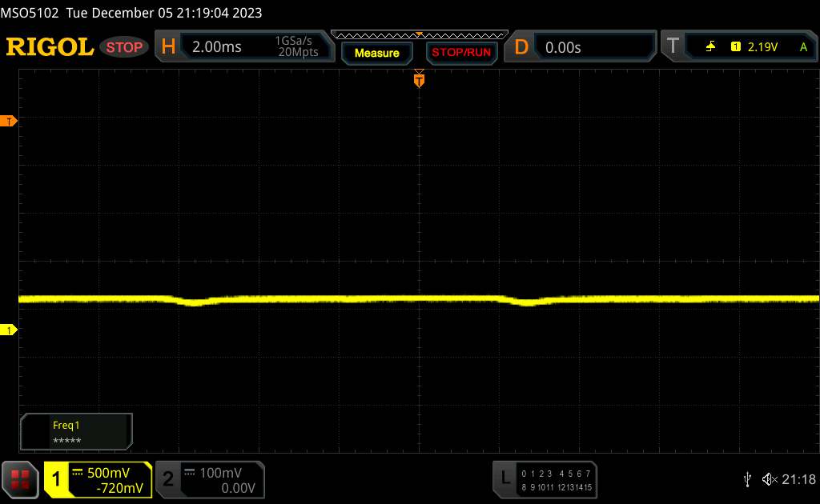Click channel 1 500mV scale value
The width and height of the screenshot is (820, 504).
(108, 473)
